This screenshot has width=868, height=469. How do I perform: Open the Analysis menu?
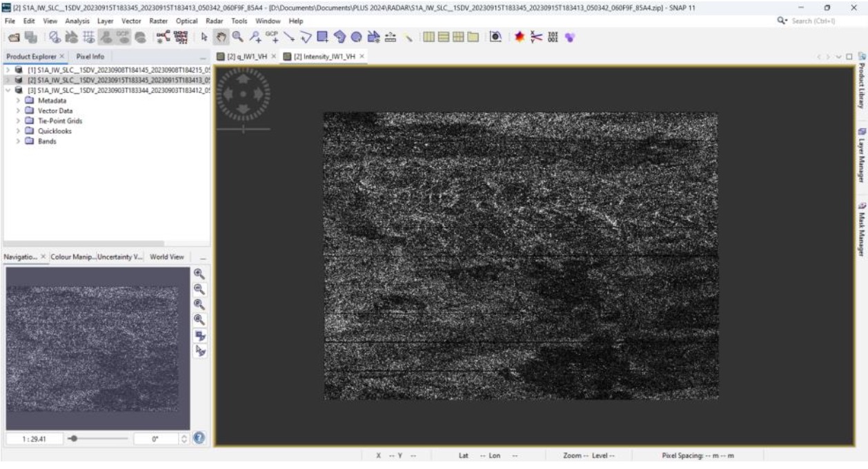tap(77, 21)
